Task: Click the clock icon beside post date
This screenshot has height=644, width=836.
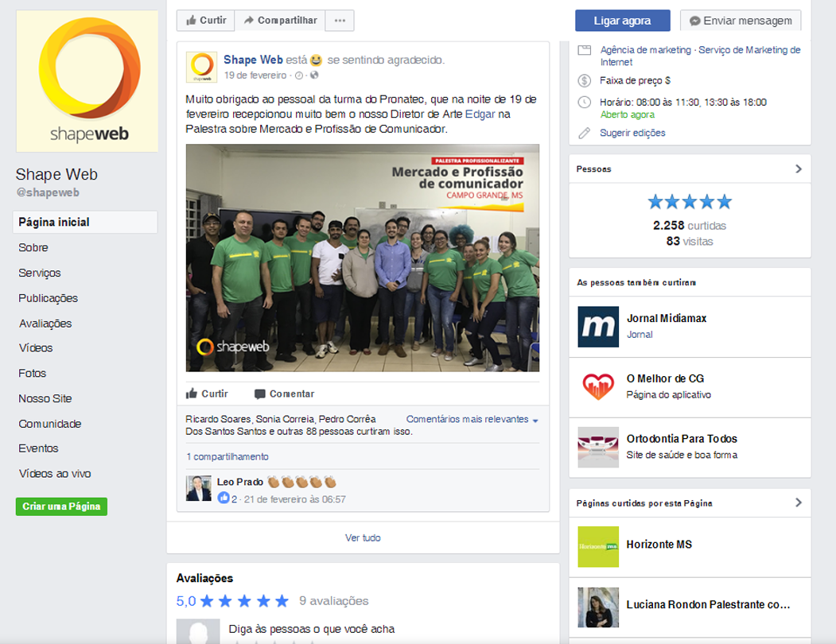Action: 299,76
